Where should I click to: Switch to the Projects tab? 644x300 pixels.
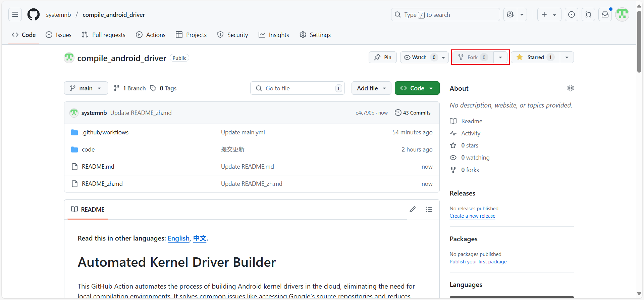(191, 35)
